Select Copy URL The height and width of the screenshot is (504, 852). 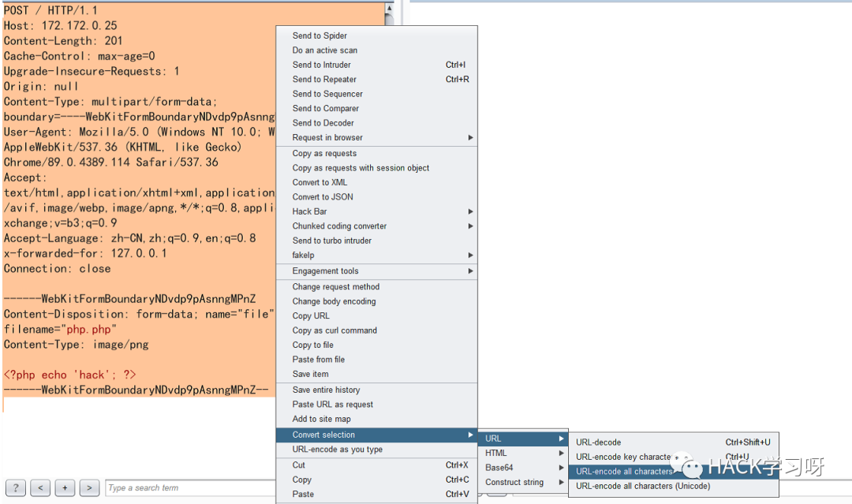[376, 316]
